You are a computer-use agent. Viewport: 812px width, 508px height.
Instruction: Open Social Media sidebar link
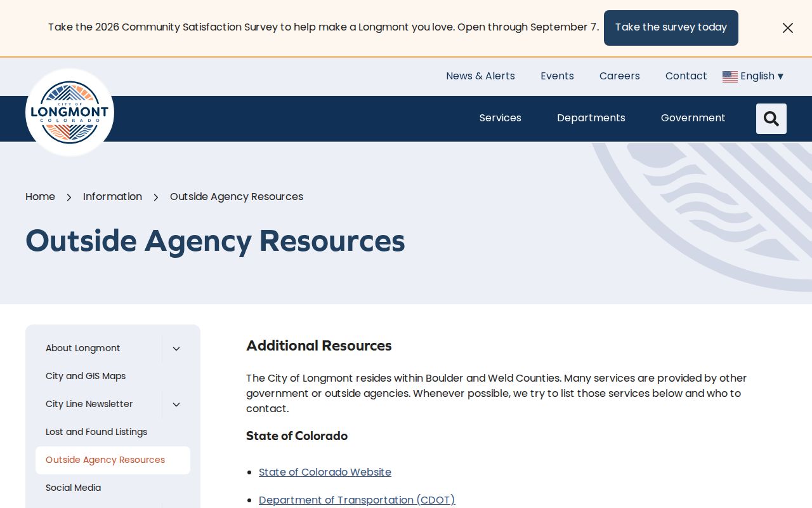tap(73, 488)
